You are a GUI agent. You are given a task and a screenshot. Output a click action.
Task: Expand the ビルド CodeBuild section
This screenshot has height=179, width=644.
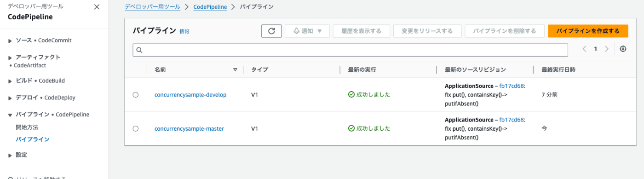pos(37,81)
